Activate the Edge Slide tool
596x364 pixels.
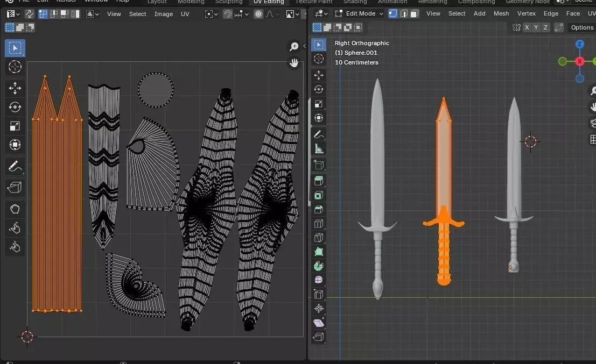point(319,294)
